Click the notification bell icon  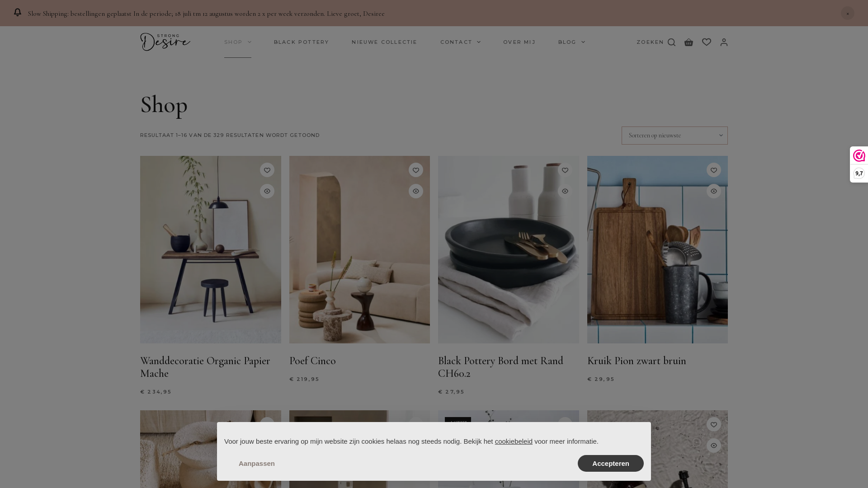pos(18,13)
